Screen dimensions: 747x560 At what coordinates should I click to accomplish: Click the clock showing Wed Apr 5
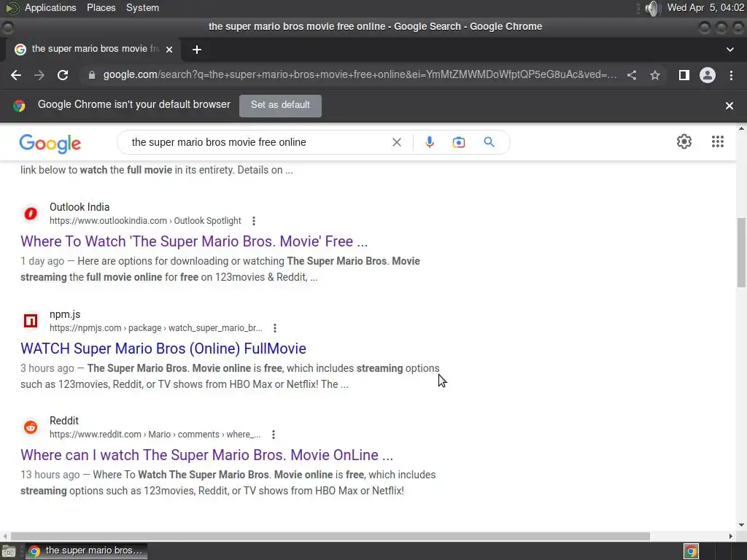click(705, 7)
